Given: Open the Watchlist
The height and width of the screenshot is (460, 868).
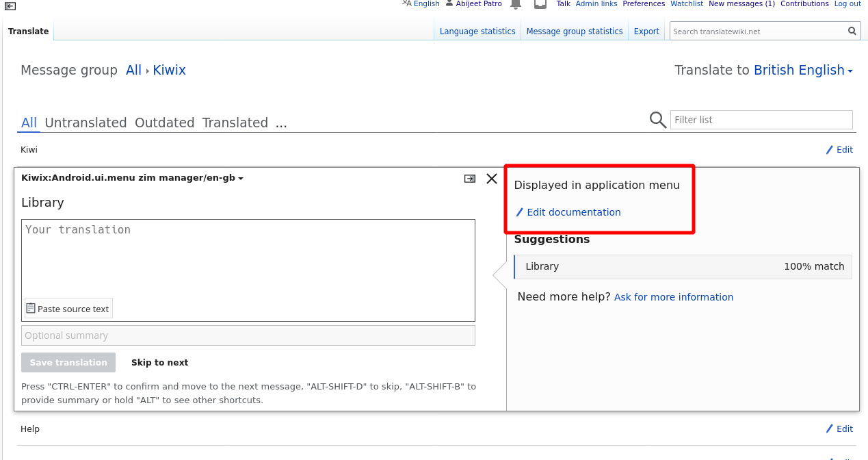Looking at the screenshot, I should point(687,3).
